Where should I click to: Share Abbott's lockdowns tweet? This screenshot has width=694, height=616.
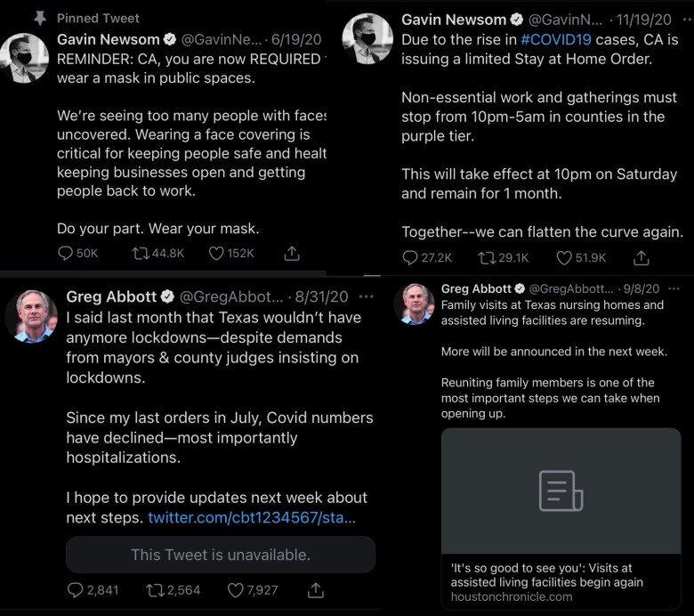pos(315,589)
